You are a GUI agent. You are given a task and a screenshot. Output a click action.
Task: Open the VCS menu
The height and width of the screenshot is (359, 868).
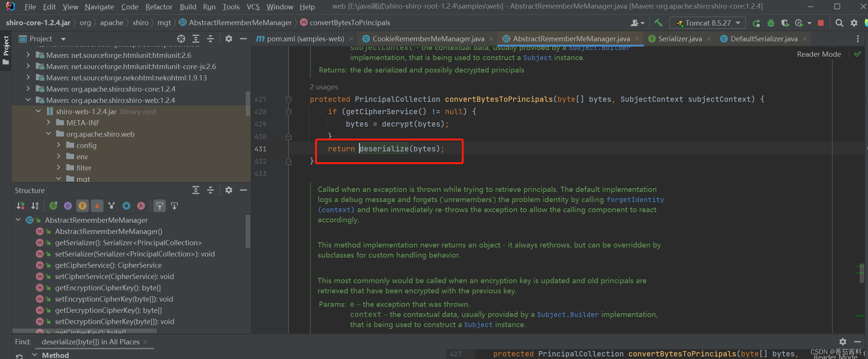click(253, 7)
